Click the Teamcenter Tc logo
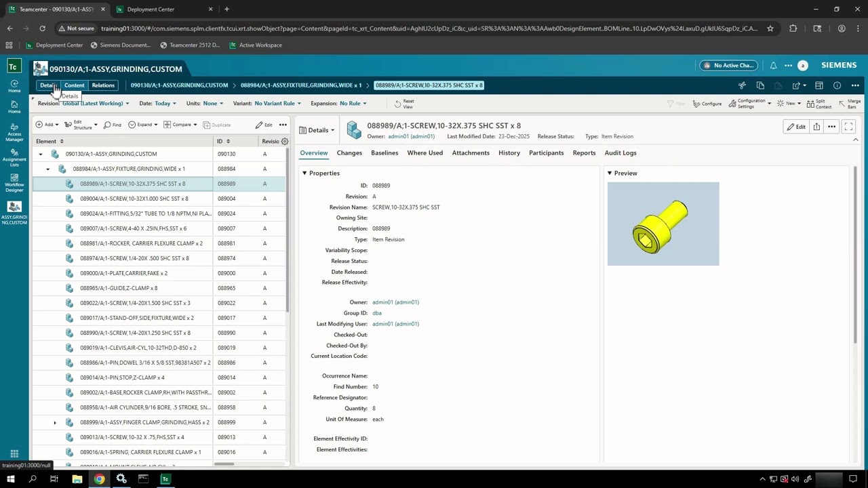Image resolution: width=868 pixels, height=488 pixels. pyautogui.click(x=13, y=66)
